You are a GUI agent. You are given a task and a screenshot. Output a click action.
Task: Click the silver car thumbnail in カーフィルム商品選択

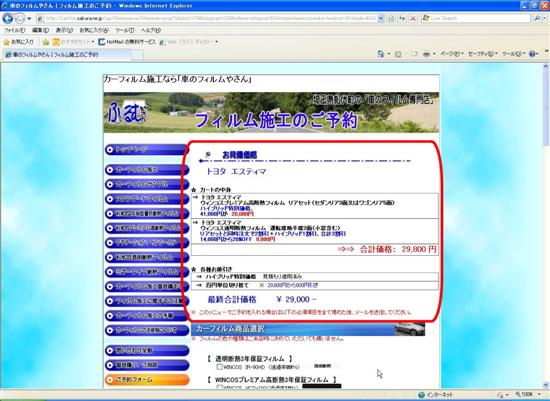click(x=410, y=329)
